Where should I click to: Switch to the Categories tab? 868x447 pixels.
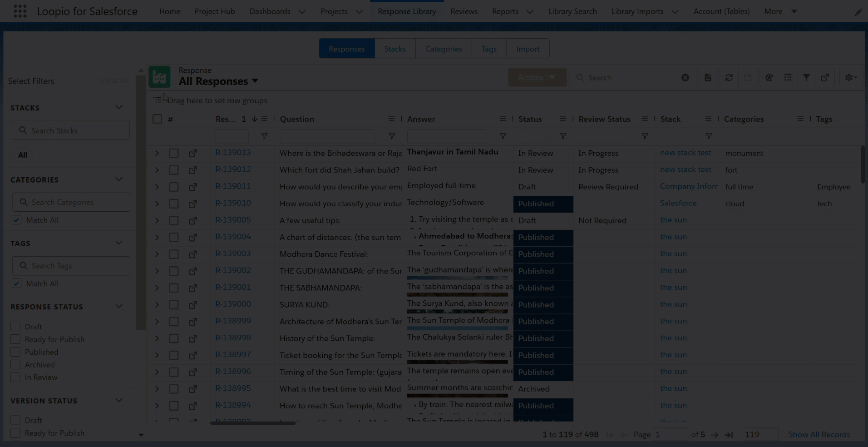click(443, 49)
